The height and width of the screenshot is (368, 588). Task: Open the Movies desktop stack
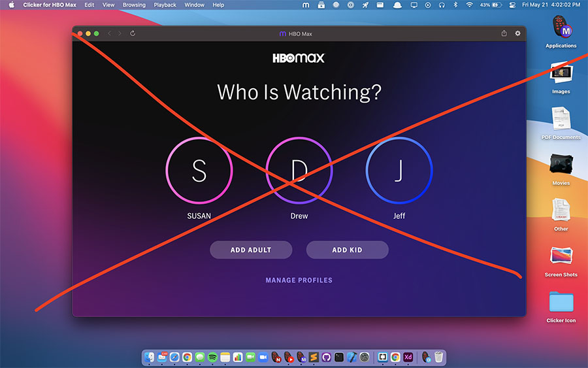(x=561, y=164)
